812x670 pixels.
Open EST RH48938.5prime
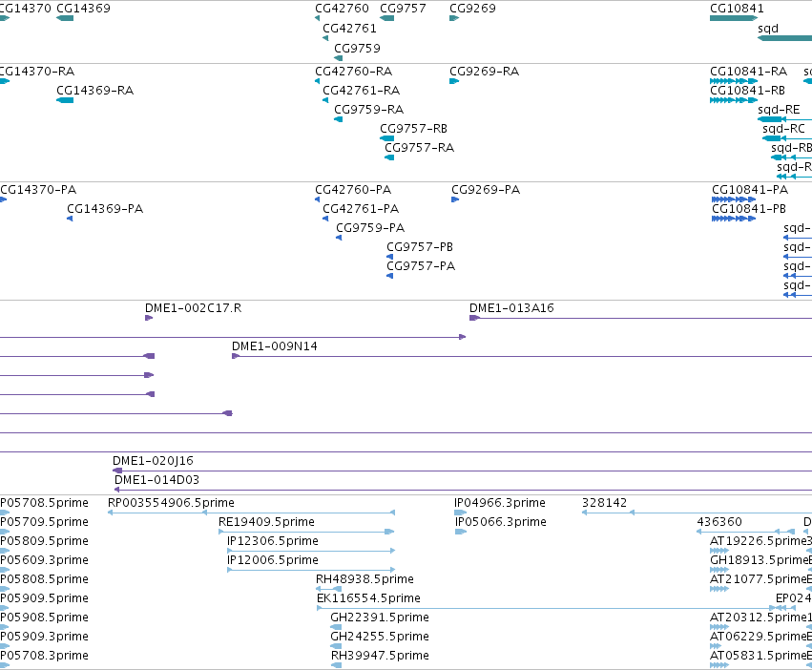364,579
